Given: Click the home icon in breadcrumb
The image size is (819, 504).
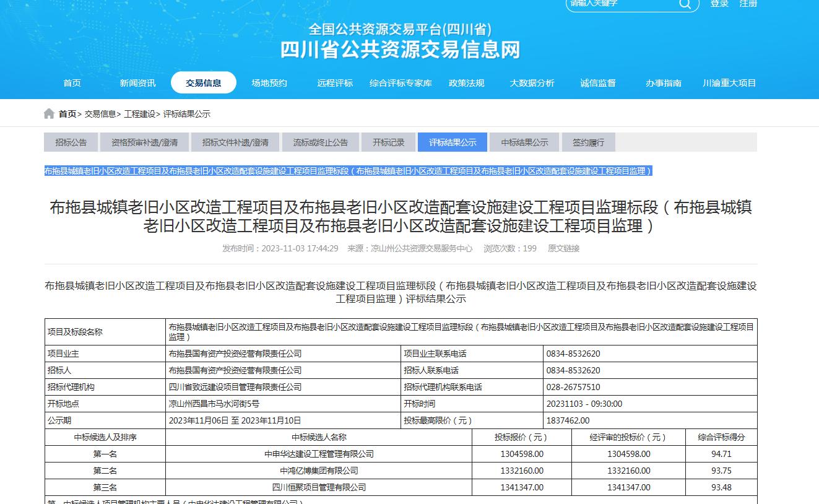Looking at the screenshot, I should (x=49, y=114).
